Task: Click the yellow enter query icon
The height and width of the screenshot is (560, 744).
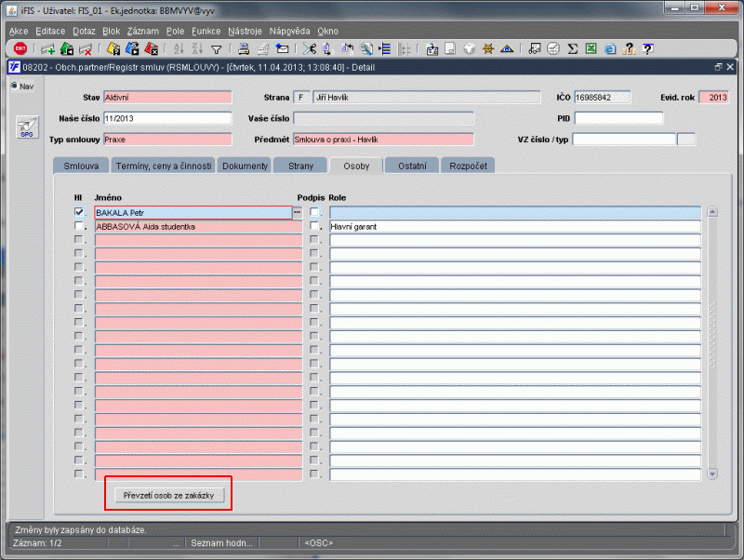Action: pyautogui.click(x=113, y=48)
